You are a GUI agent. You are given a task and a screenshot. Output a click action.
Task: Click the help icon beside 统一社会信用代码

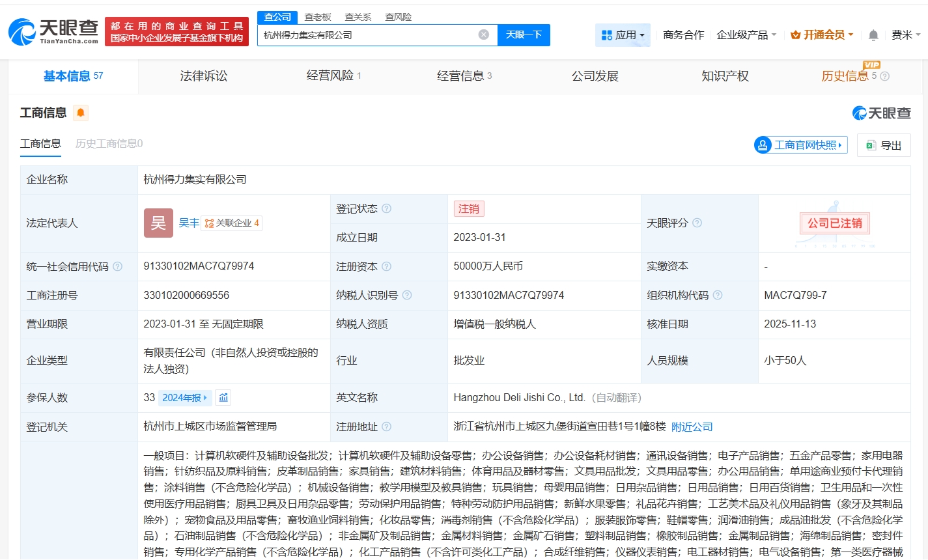(117, 266)
